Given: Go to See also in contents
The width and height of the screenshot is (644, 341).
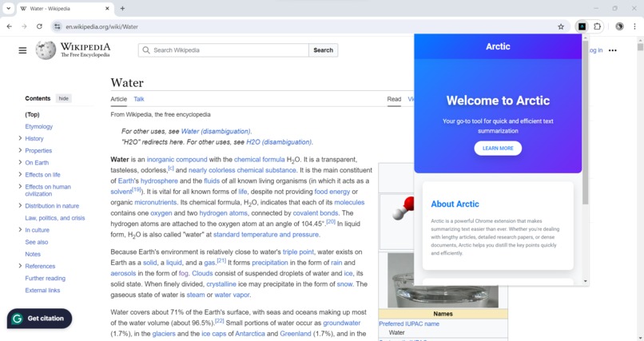Looking at the screenshot, I should [x=37, y=242].
